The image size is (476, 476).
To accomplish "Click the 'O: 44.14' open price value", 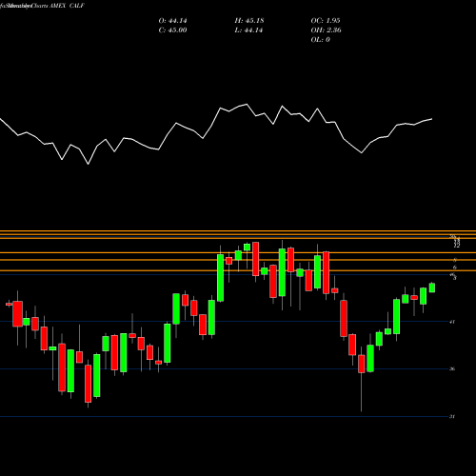I will point(172,21).
